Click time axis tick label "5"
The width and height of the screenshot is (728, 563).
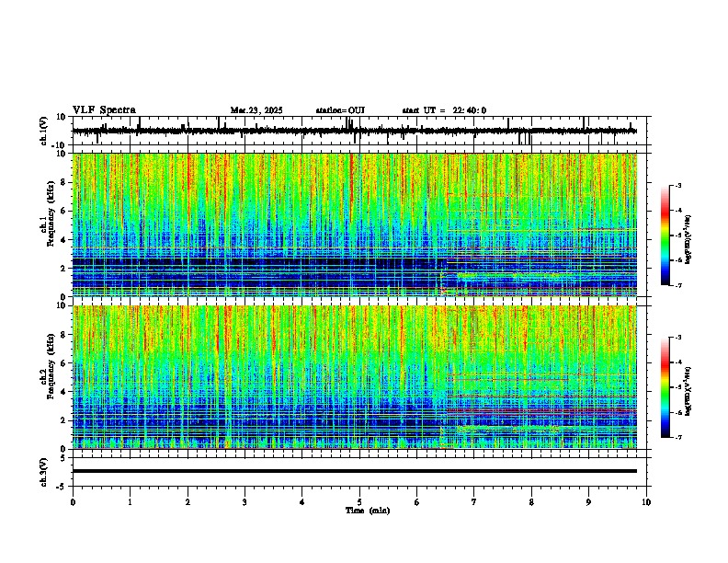tap(359, 502)
